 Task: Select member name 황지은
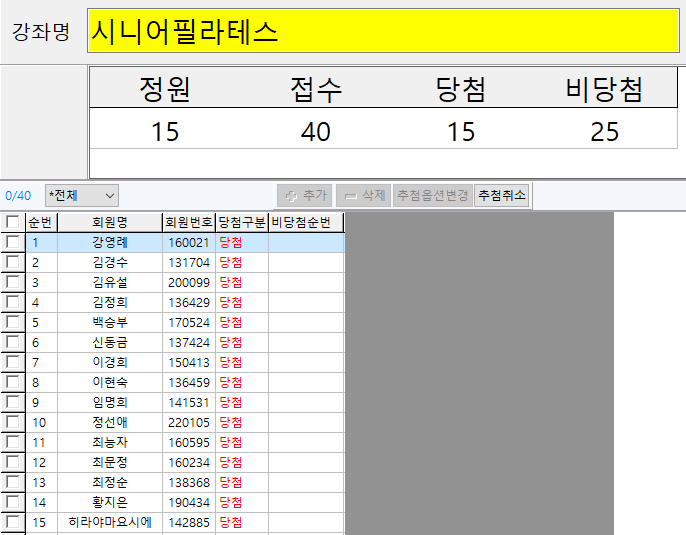[110, 503]
